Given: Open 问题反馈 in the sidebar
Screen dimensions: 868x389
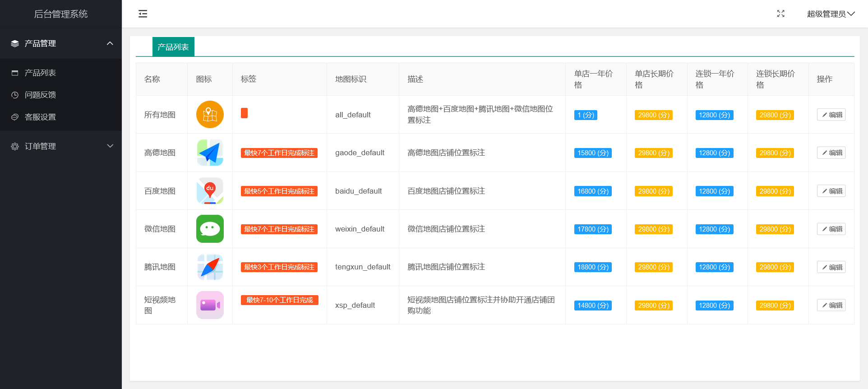Looking at the screenshot, I should (x=40, y=95).
